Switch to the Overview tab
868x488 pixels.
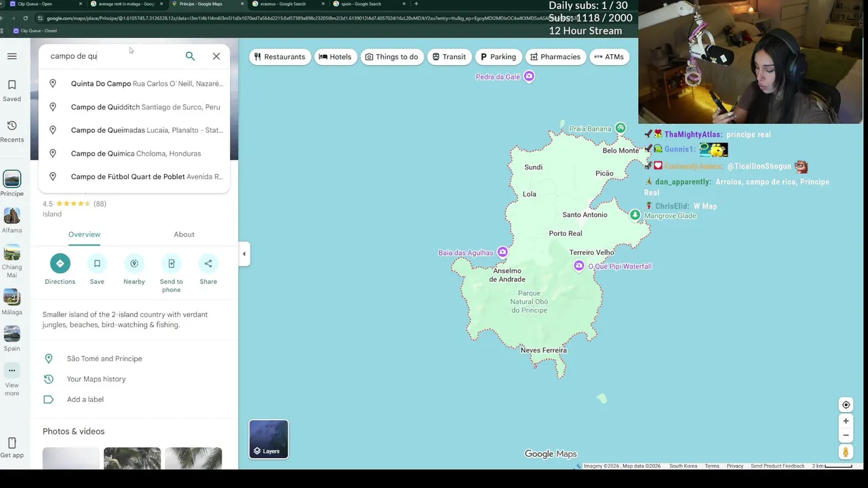tap(84, 235)
